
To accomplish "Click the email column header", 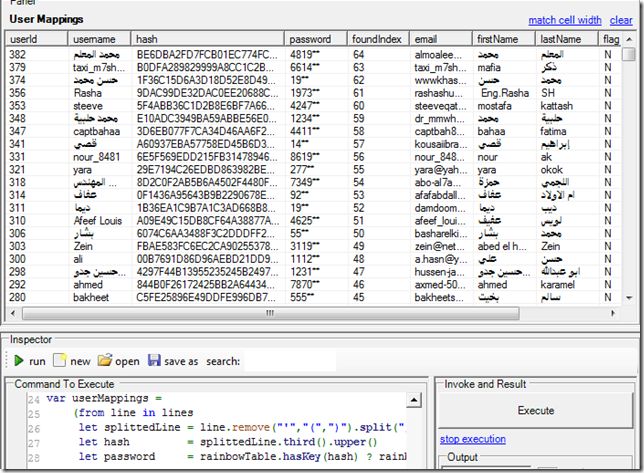I will 440,38.
